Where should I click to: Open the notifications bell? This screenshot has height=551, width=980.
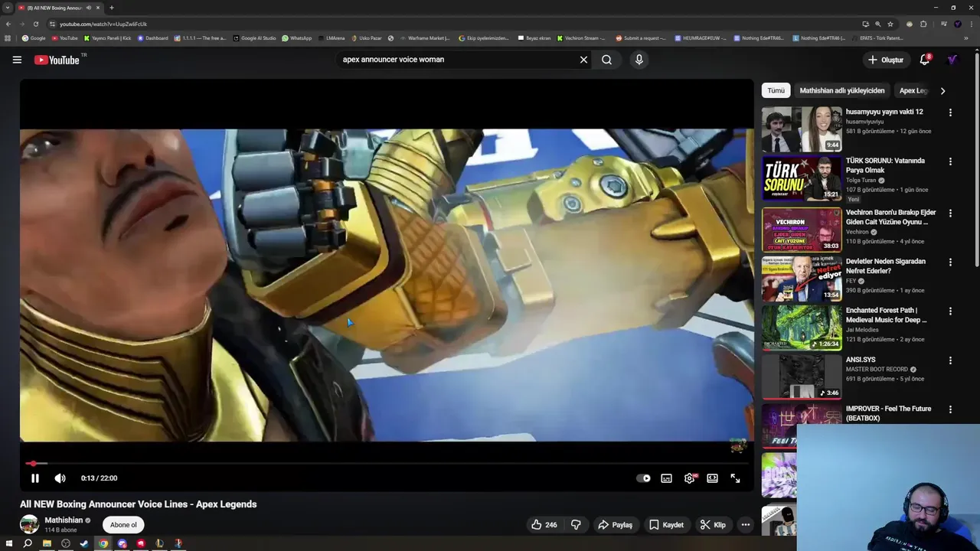[x=925, y=60]
